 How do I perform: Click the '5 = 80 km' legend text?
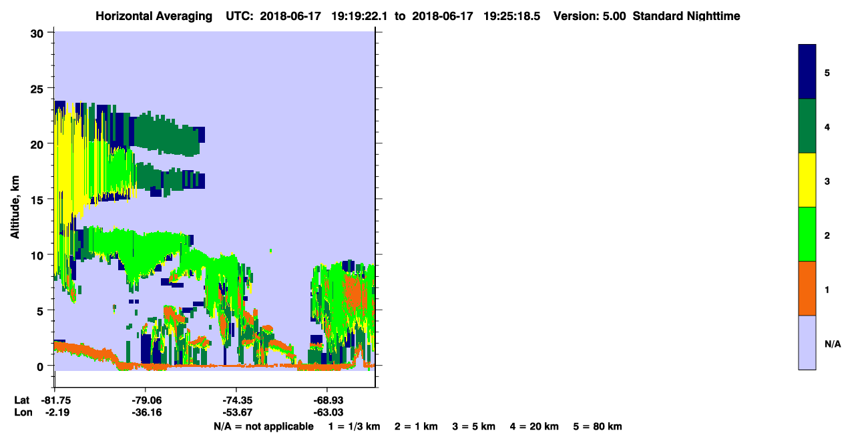click(598, 426)
